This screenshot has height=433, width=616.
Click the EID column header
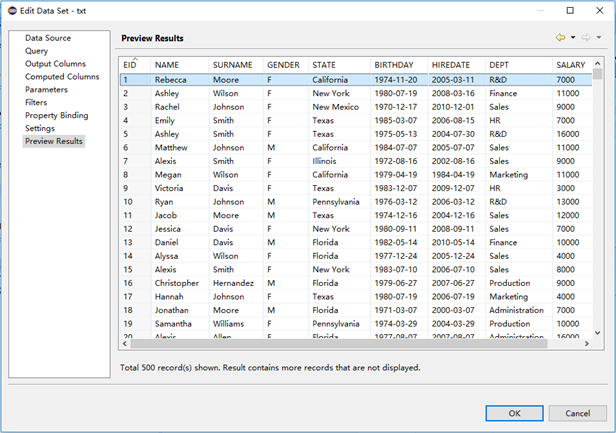[130, 64]
